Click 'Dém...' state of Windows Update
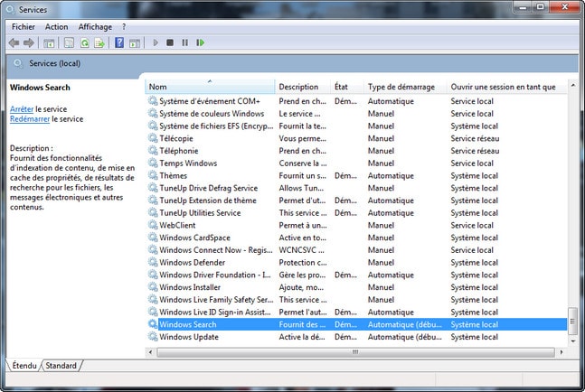The height and width of the screenshot is (392, 585). (x=346, y=337)
